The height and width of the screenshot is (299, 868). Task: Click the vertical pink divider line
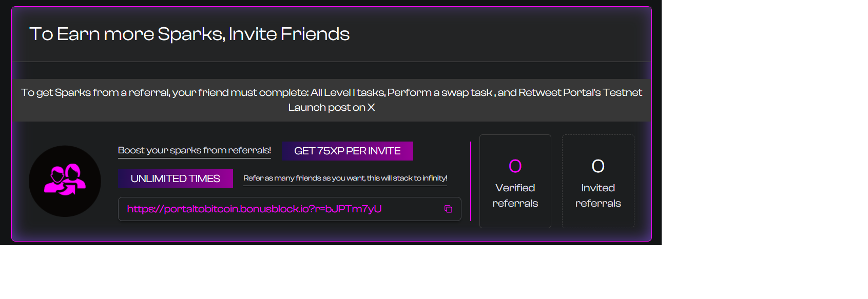[470, 181]
